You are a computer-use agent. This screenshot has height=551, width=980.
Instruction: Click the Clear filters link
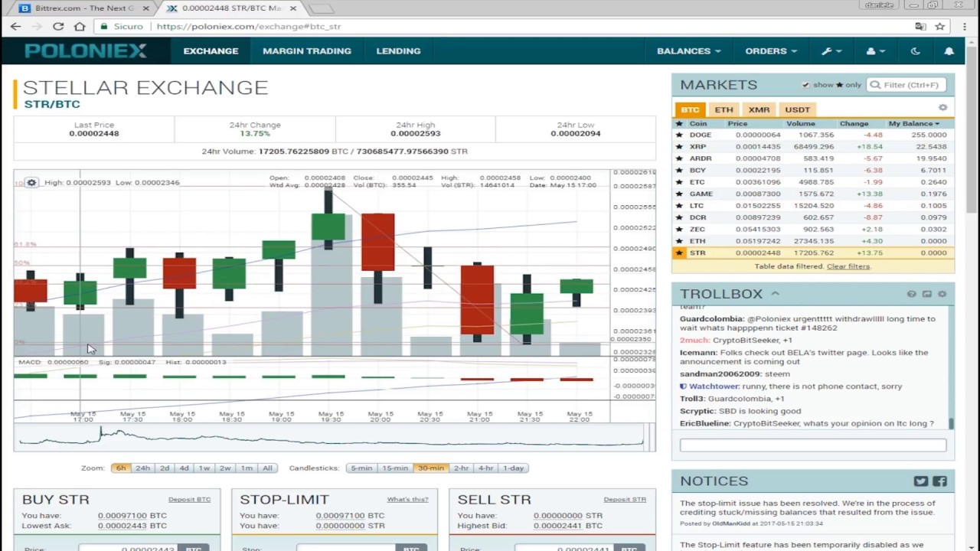(848, 266)
